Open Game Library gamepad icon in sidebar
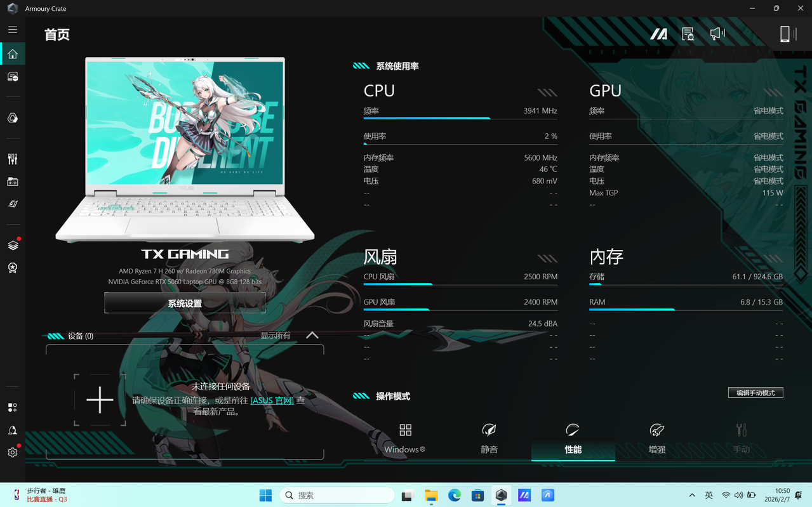Viewport: 812px width, 507px height. (13, 181)
